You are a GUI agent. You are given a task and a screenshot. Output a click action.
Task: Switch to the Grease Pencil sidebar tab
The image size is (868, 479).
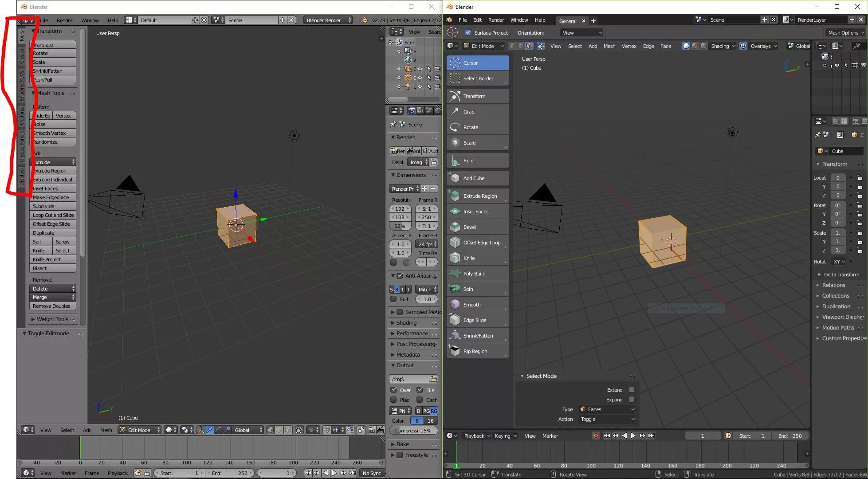click(x=22, y=147)
